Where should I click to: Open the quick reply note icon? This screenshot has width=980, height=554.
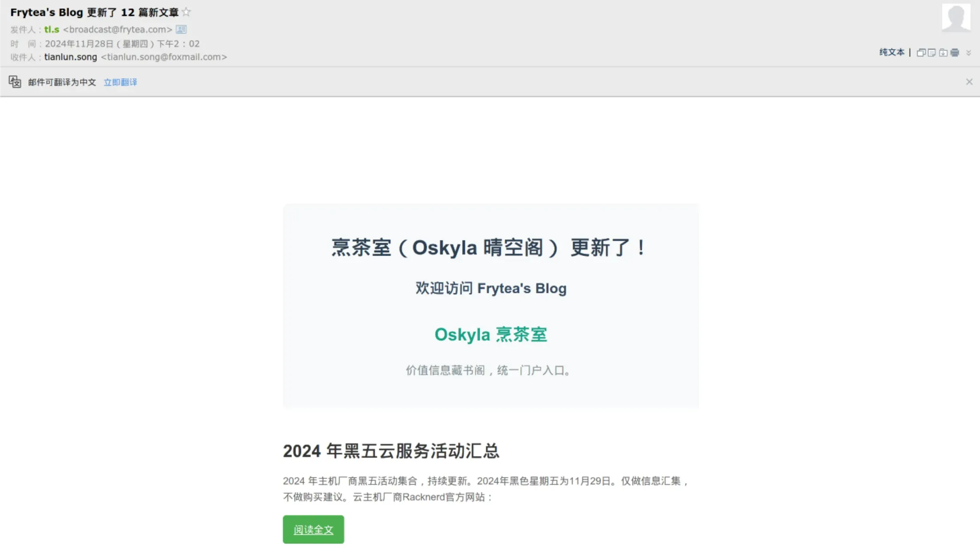(x=932, y=52)
